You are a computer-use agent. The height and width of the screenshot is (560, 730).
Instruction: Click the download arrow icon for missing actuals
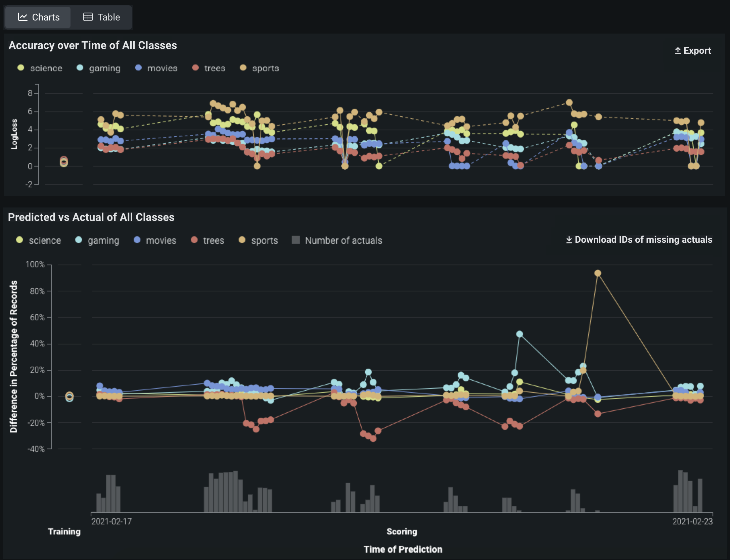point(569,240)
